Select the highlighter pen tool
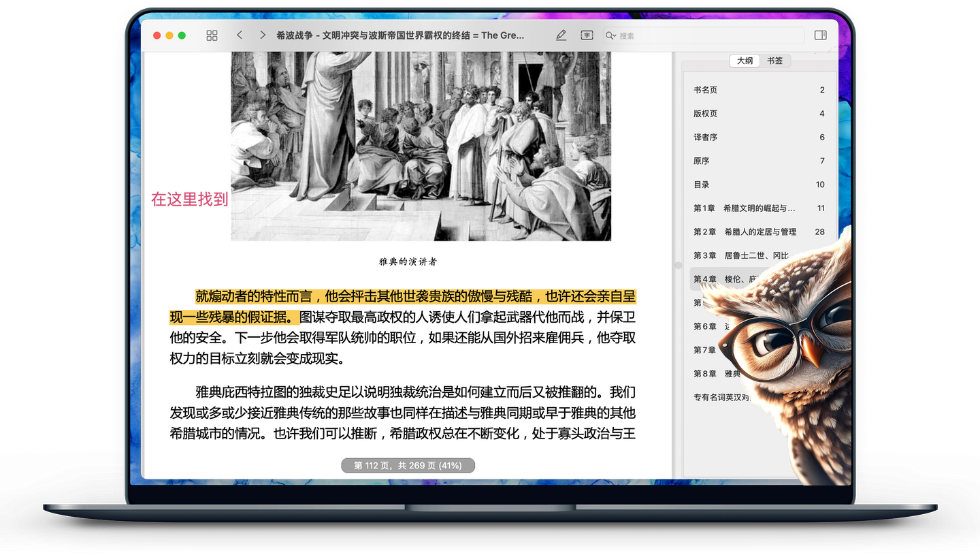 (561, 35)
